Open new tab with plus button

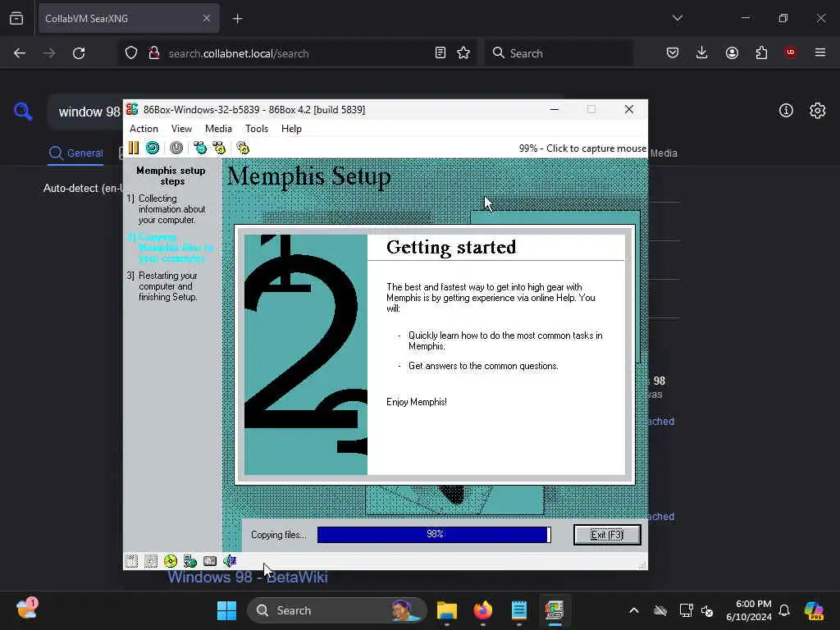[x=237, y=19]
